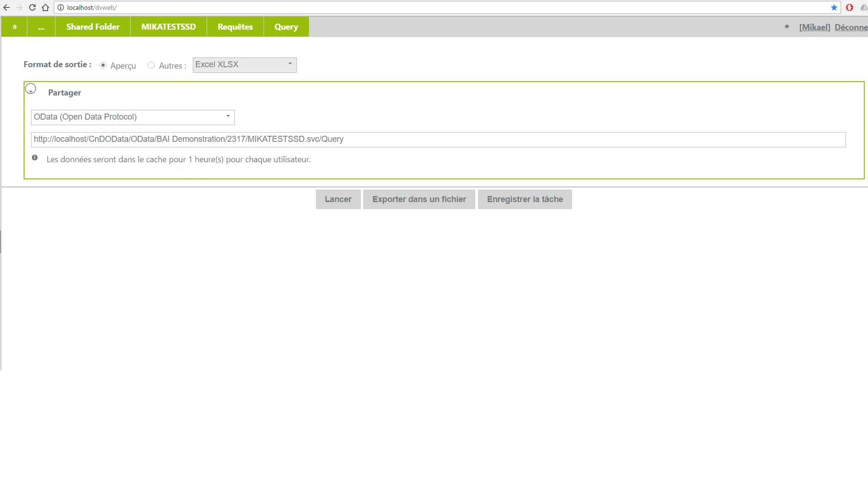Click the browser home icon
868x482 pixels.
tap(45, 7)
